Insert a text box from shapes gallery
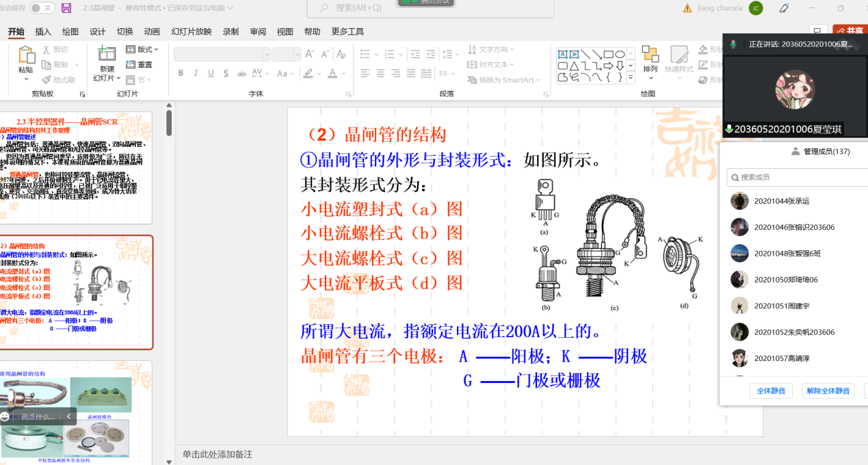Viewport: 868px width, 465px height. pos(562,55)
